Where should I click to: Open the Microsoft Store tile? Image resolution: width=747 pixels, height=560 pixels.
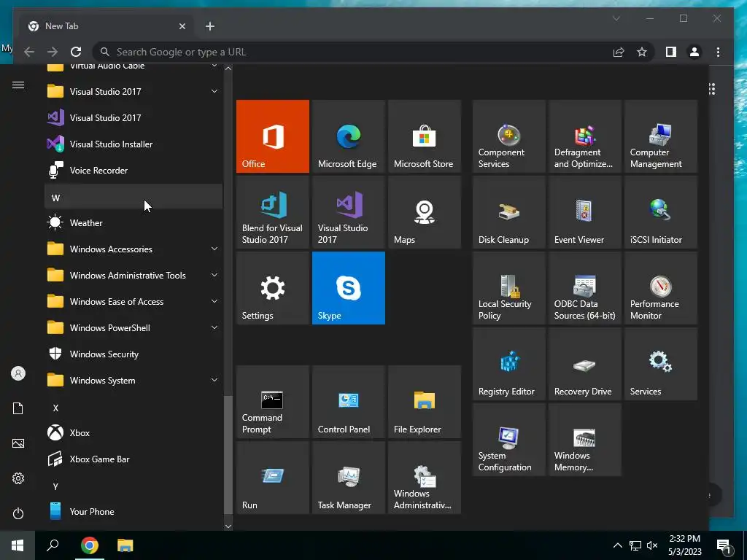point(425,136)
